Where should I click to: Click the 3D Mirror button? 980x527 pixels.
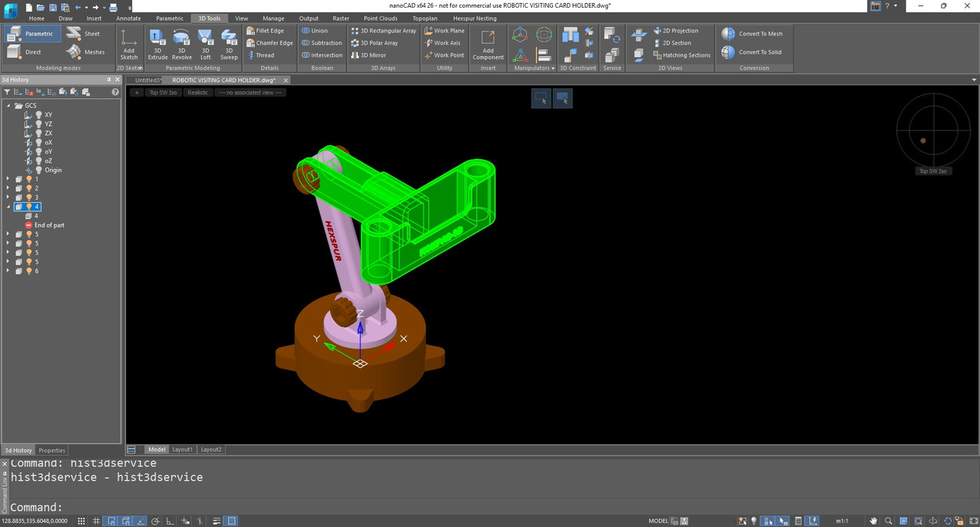tap(369, 55)
